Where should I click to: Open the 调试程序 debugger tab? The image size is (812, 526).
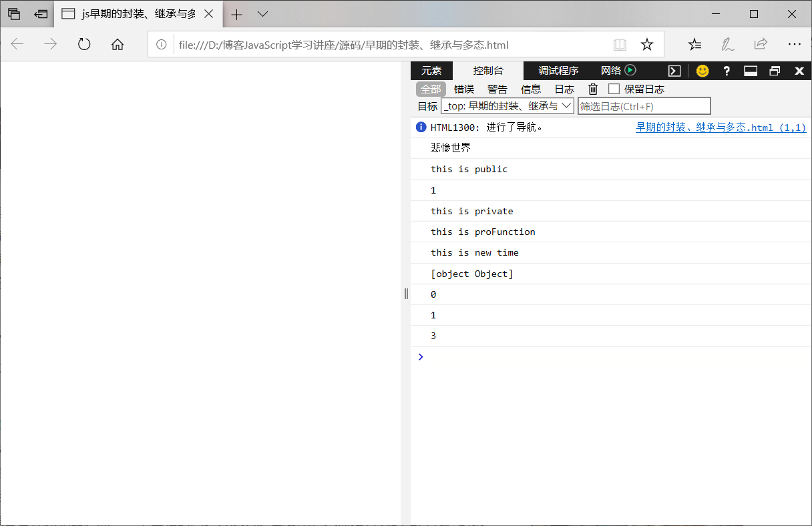tap(559, 71)
